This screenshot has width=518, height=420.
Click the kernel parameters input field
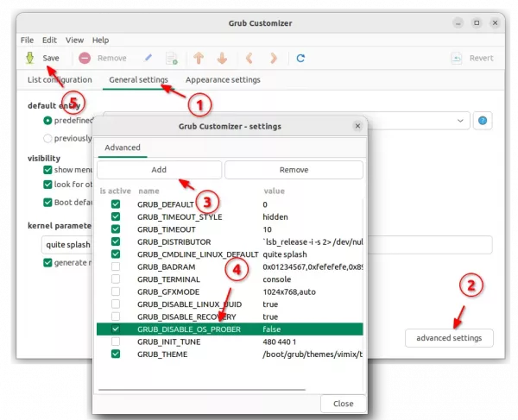tap(267, 245)
